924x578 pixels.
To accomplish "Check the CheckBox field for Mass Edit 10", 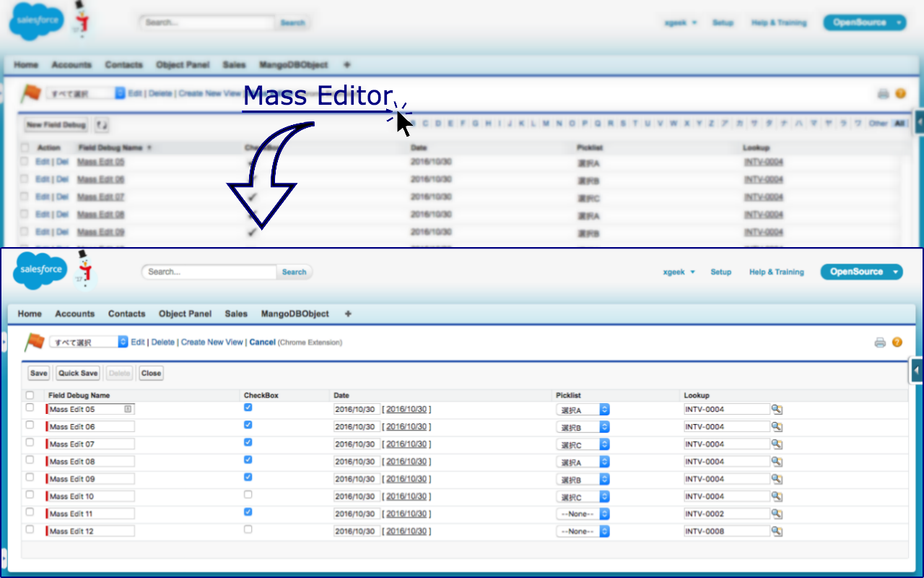I will pyautogui.click(x=248, y=495).
